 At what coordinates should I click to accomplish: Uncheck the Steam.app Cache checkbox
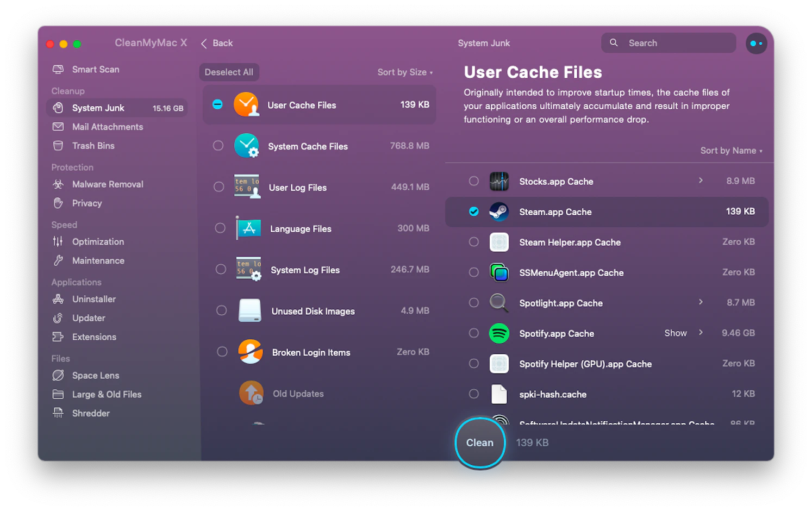(x=474, y=211)
